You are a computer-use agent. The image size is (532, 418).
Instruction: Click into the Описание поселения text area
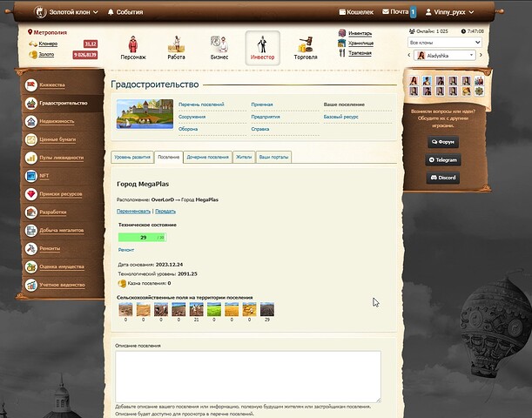tap(248, 376)
